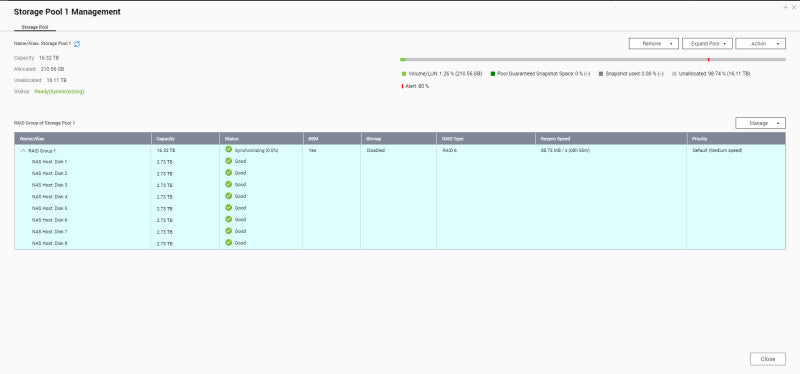800x374 pixels.
Task: Click the Good status icon for Disk 4
Action: click(x=229, y=196)
